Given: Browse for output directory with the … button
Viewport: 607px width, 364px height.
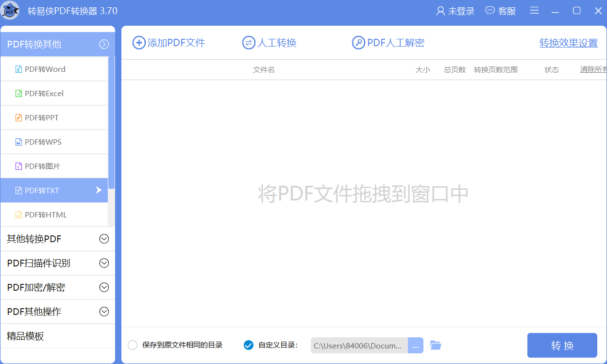Looking at the screenshot, I should point(416,346).
